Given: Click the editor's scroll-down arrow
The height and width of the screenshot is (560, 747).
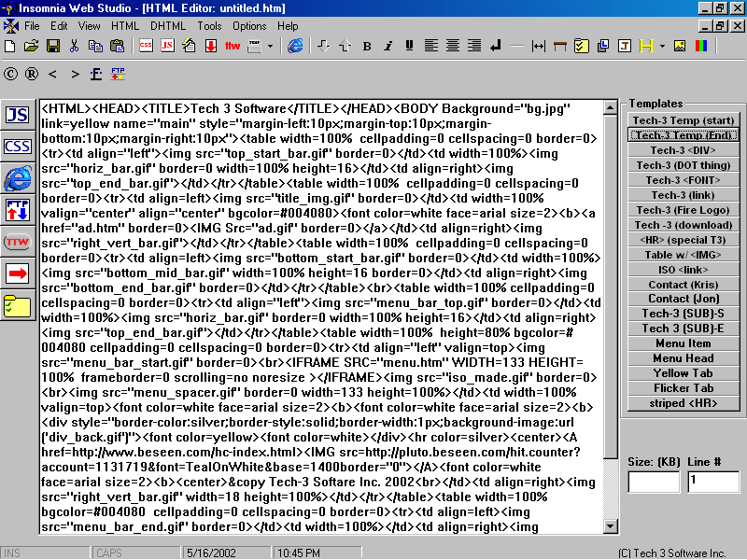Looking at the screenshot, I should click(611, 527).
